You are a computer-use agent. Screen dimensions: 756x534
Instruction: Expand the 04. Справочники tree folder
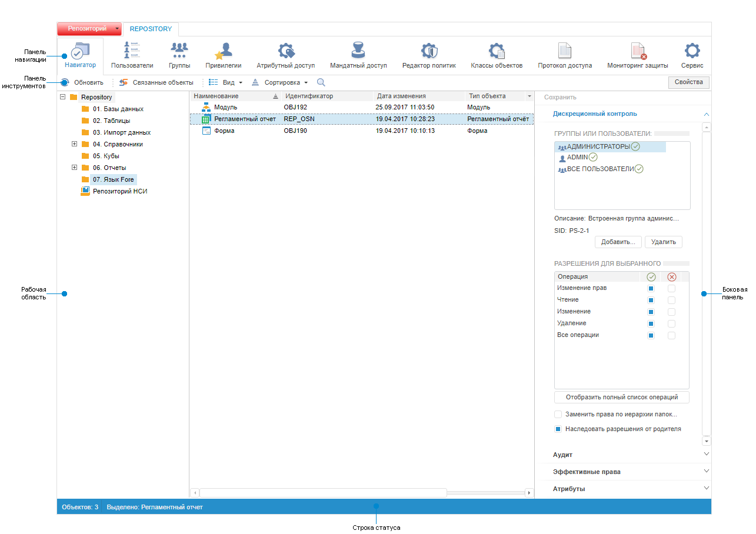75,144
